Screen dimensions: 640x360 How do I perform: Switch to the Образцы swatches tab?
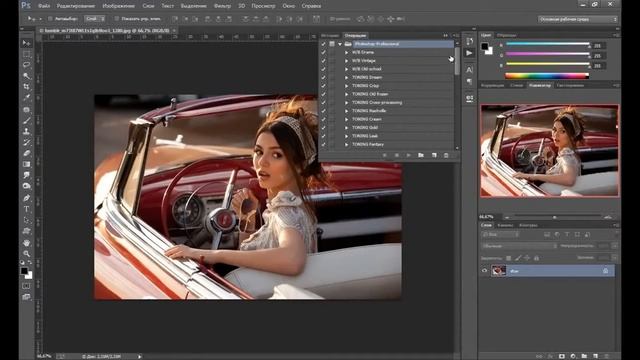(x=506, y=36)
